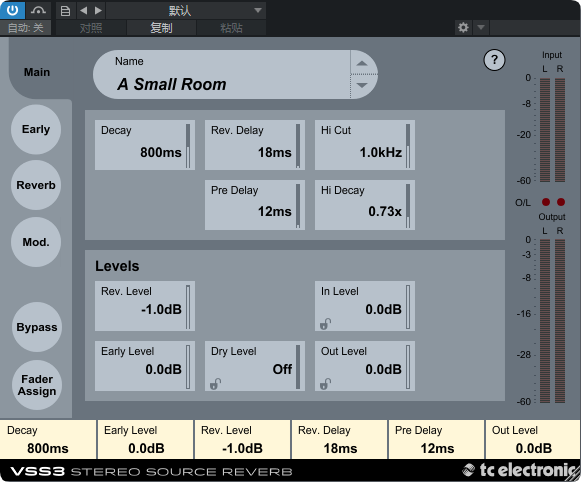The height and width of the screenshot is (482, 581).
Task: Click the Rev. Delay 18ms parameter box
Action: point(255,145)
